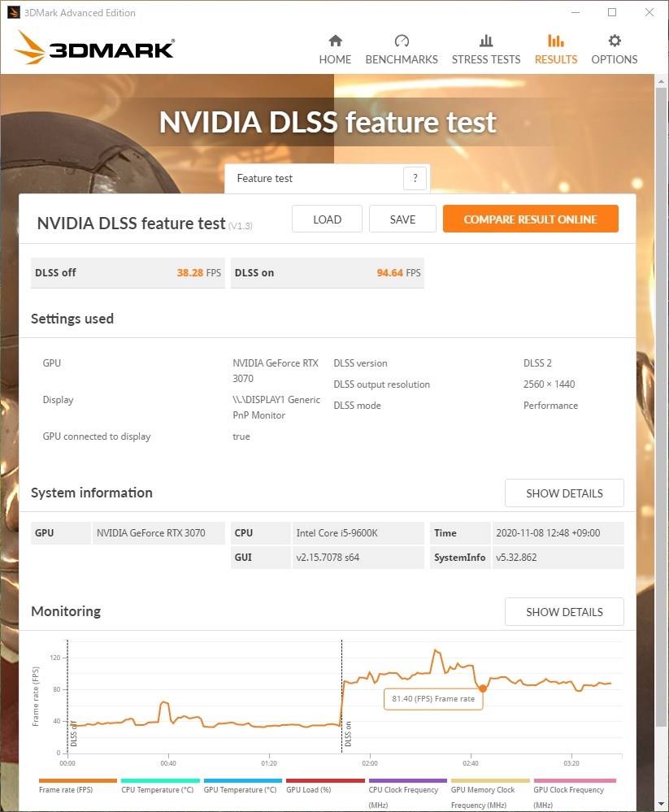The height and width of the screenshot is (812, 669).
Task: Click GPU Temperature legend color bar
Action: [242, 780]
